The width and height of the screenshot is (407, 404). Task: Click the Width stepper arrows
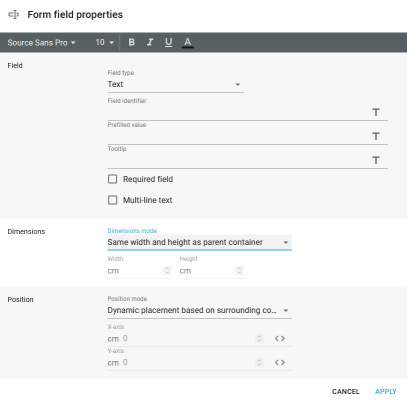[167, 270]
